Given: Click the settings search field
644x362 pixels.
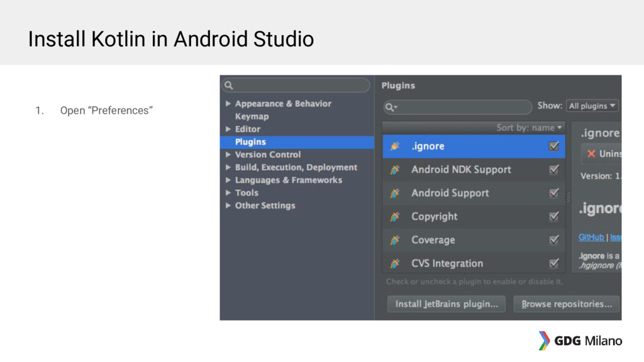Looking at the screenshot, I should pyautogui.click(x=296, y=85).
